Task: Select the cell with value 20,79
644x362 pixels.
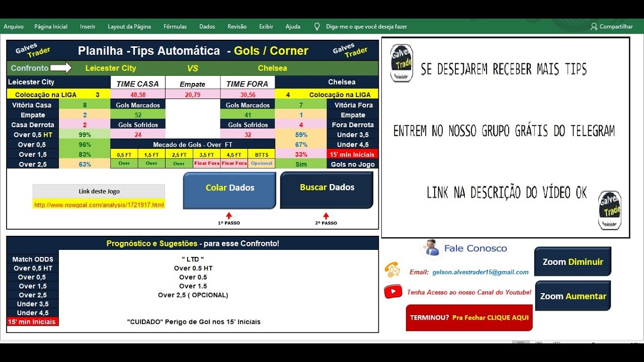Action: [193, 95]
